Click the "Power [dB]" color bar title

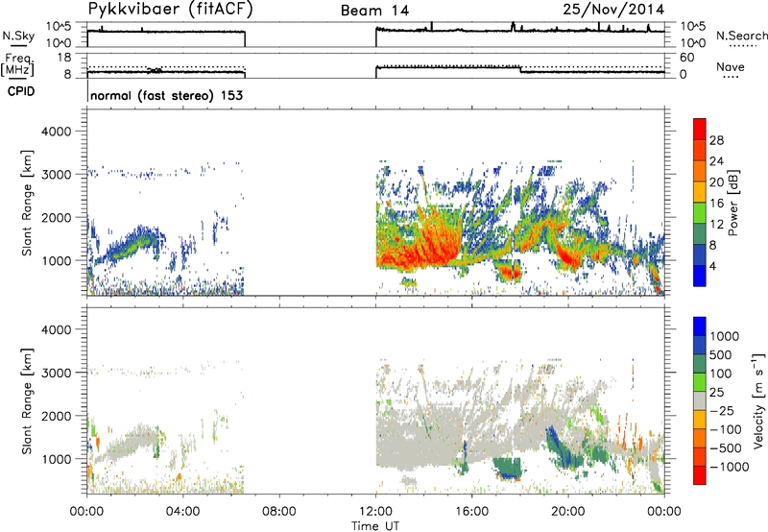732,203
